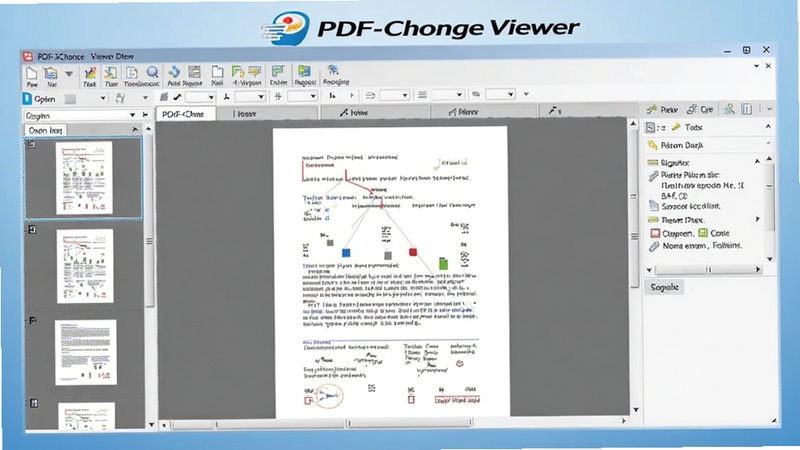Click the grid hash icon in second toolbar

[x=278, y=96]
